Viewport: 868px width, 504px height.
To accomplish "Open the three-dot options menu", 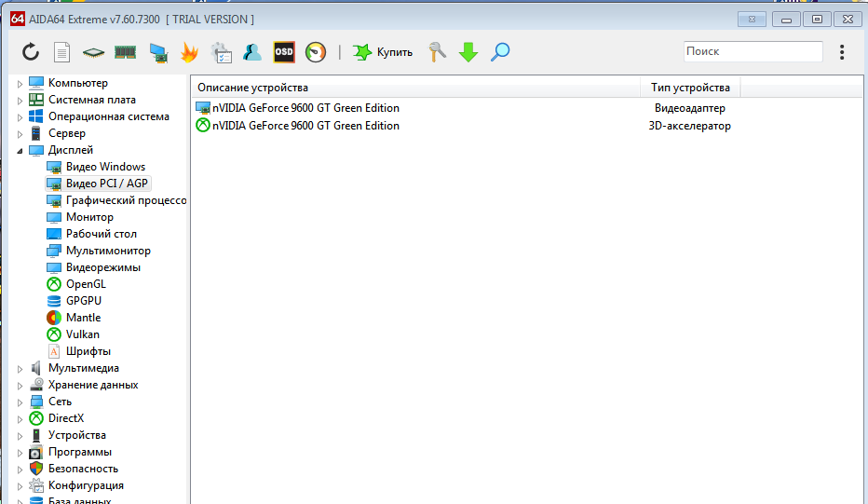I will (x=842, y=52).
